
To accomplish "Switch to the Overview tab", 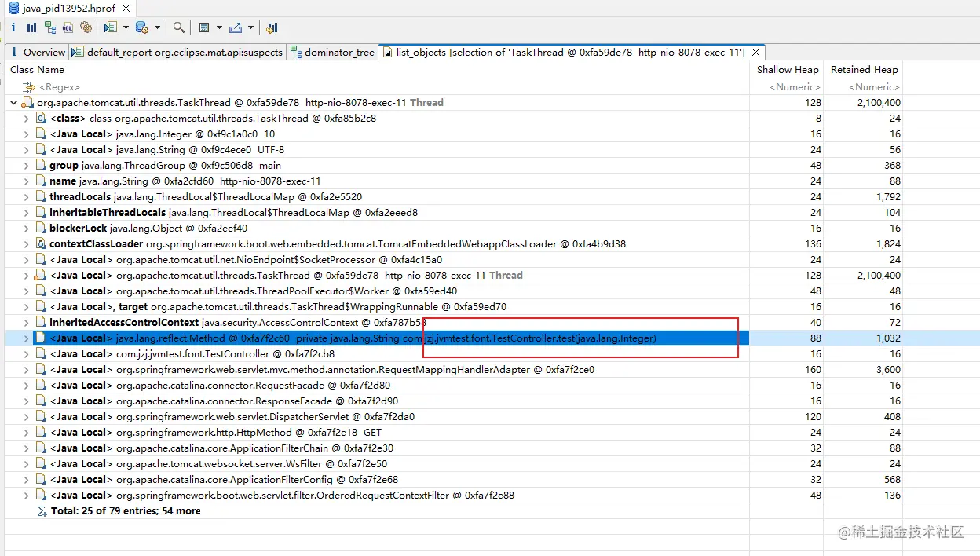I will 37,52.
